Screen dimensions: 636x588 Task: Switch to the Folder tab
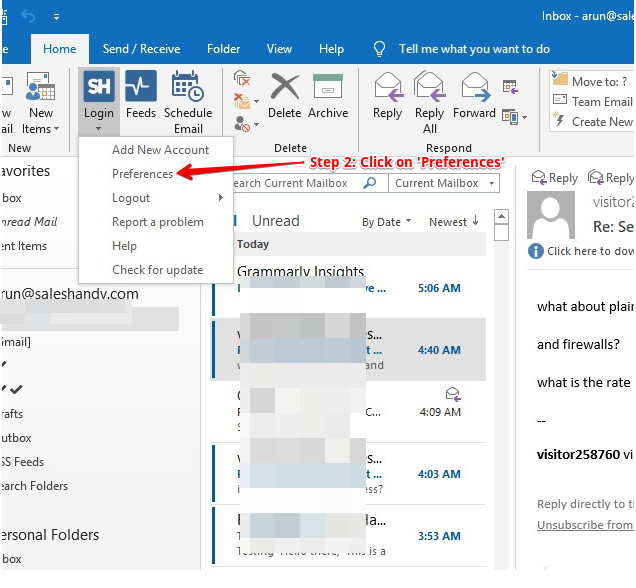tap(223, 49)
